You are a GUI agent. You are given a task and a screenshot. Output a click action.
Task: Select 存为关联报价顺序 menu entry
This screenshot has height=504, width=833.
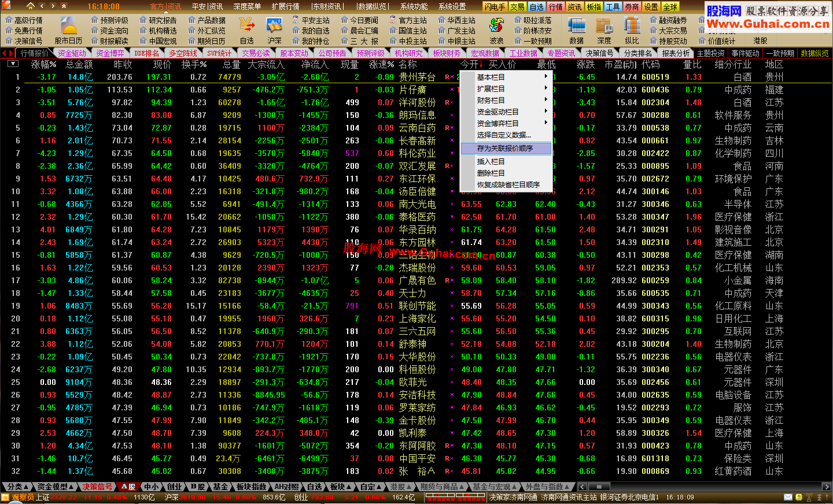click(x=506, y=149)
